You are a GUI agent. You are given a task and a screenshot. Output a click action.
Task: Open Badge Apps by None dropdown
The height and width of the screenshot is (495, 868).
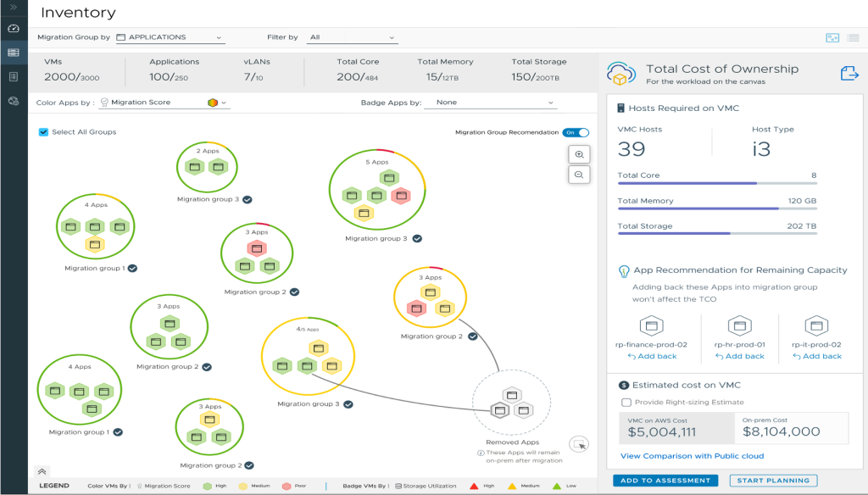(x=489, y=103)
